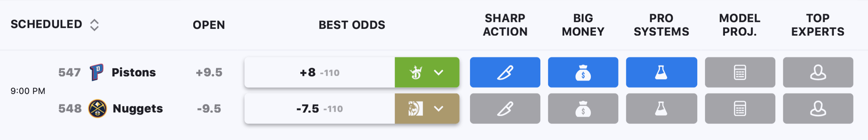Click Pistons Sharp Action knife icon
Image resolution: width=868 pixels, height=140 pixels.
point(505,72)
